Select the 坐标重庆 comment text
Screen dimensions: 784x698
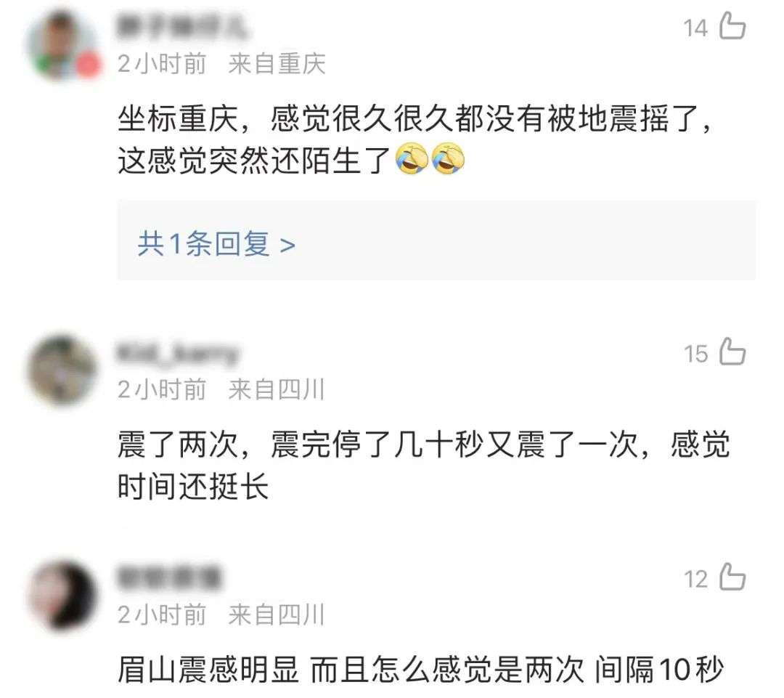pyautogui.click(x=415, y=140)
